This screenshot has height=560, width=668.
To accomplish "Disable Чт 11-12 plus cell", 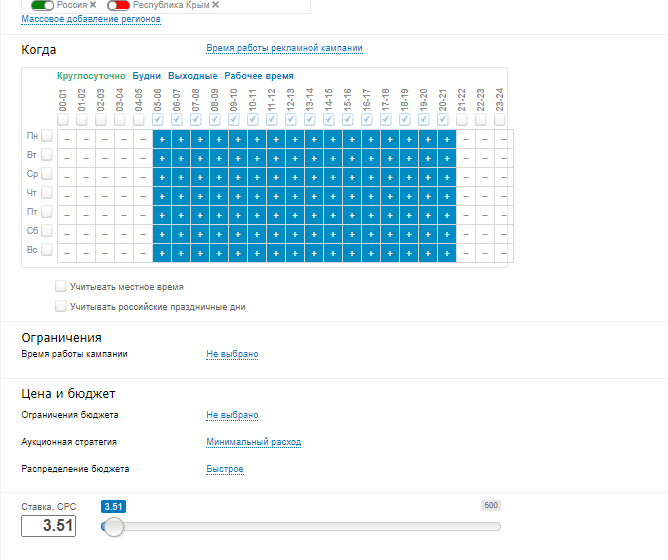I will [x=276, y=196].
